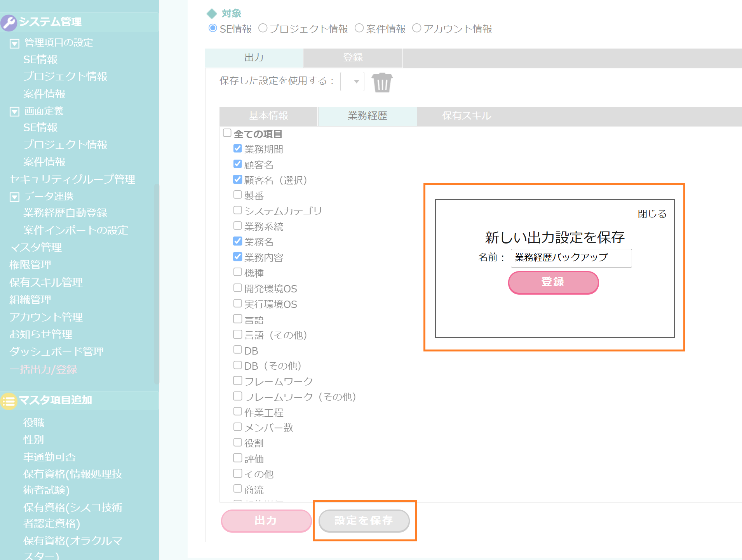Select the プロジェクト情報 radio button

(x=263, y=28)
